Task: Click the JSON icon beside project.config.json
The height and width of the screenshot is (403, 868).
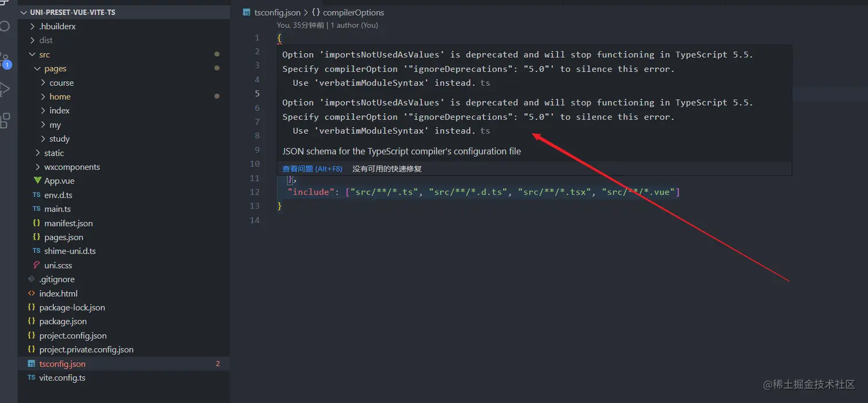Action: pyautogui.click(x=32, y=335)
